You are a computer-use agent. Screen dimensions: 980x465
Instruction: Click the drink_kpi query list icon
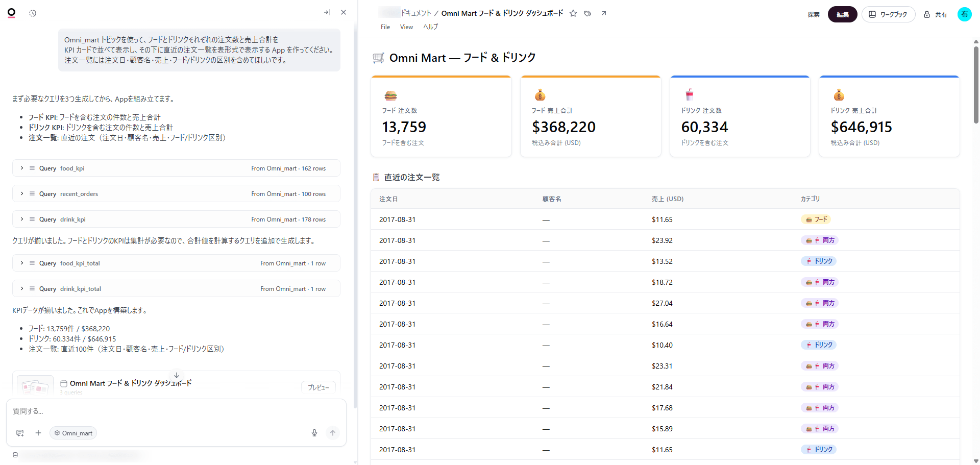pyautogui.click(x=32, y=219)
